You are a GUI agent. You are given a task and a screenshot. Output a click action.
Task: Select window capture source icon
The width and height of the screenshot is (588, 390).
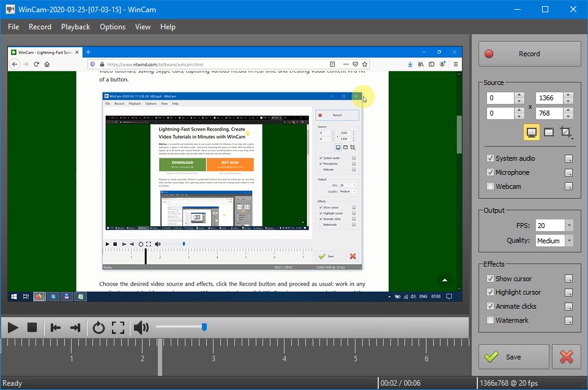pos(549,132)
